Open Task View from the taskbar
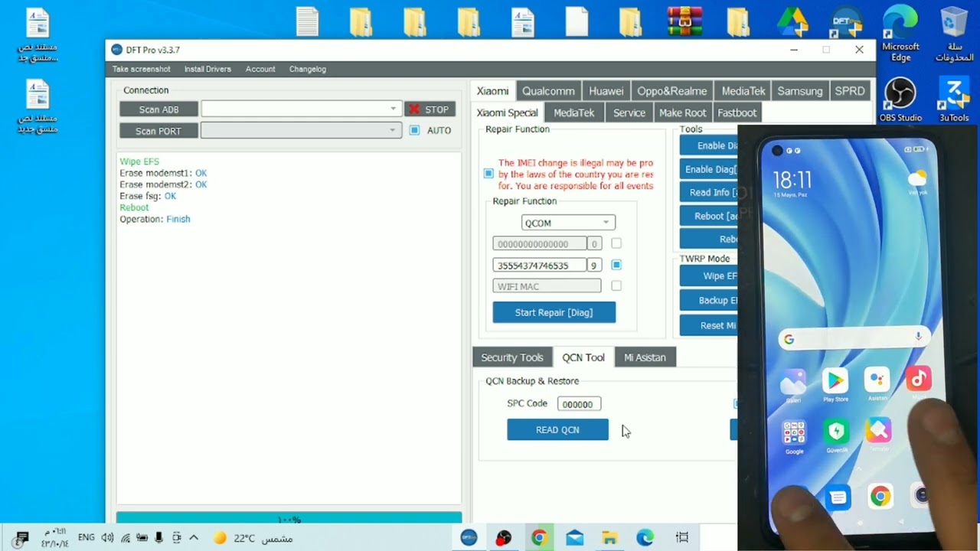This screenshot has height=551, width=980. click(681, 538)
